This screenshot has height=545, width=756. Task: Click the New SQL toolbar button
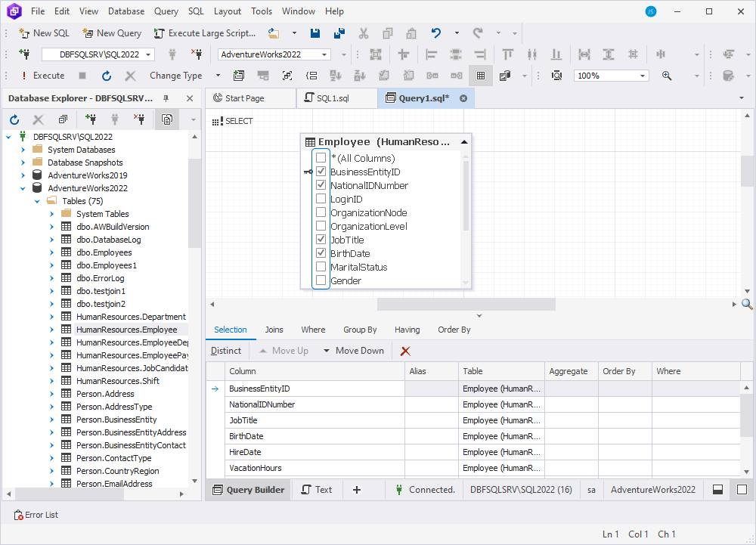(45, 33)
